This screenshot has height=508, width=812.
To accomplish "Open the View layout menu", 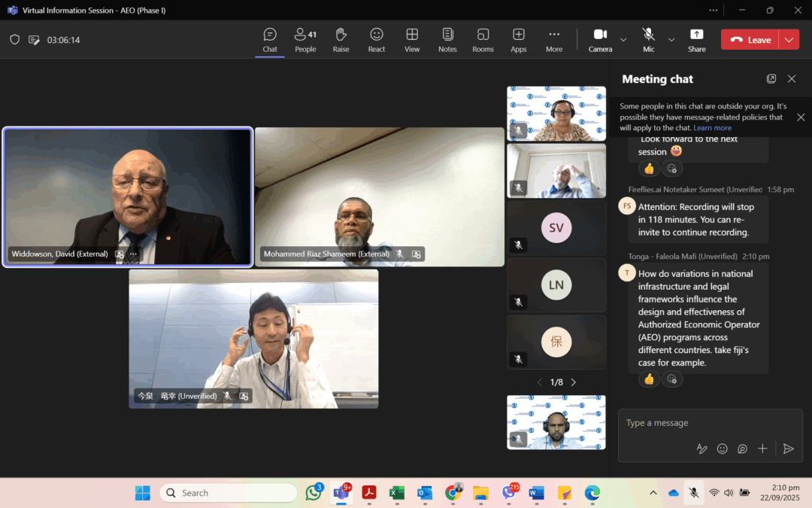I will pos(412,39).
